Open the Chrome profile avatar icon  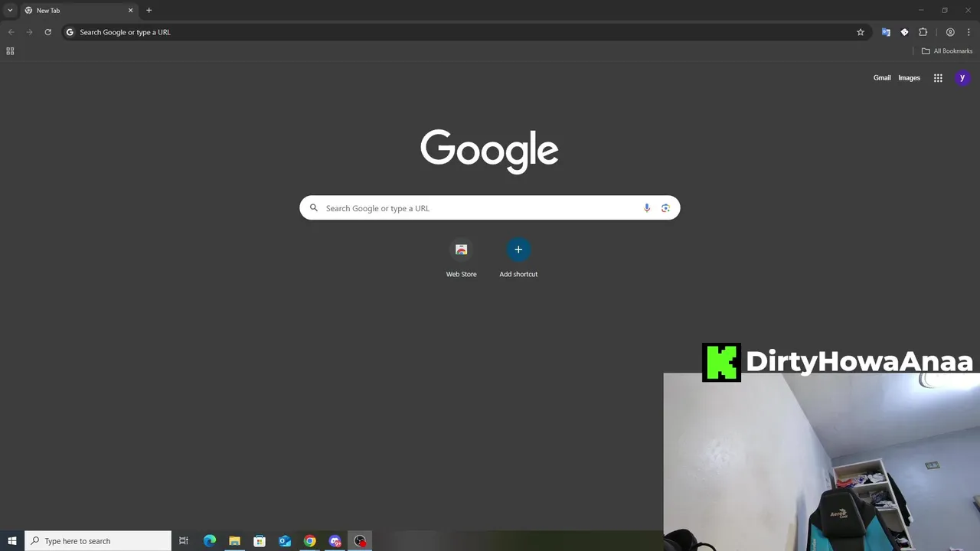pyautogui.click(x=950, y=32)
